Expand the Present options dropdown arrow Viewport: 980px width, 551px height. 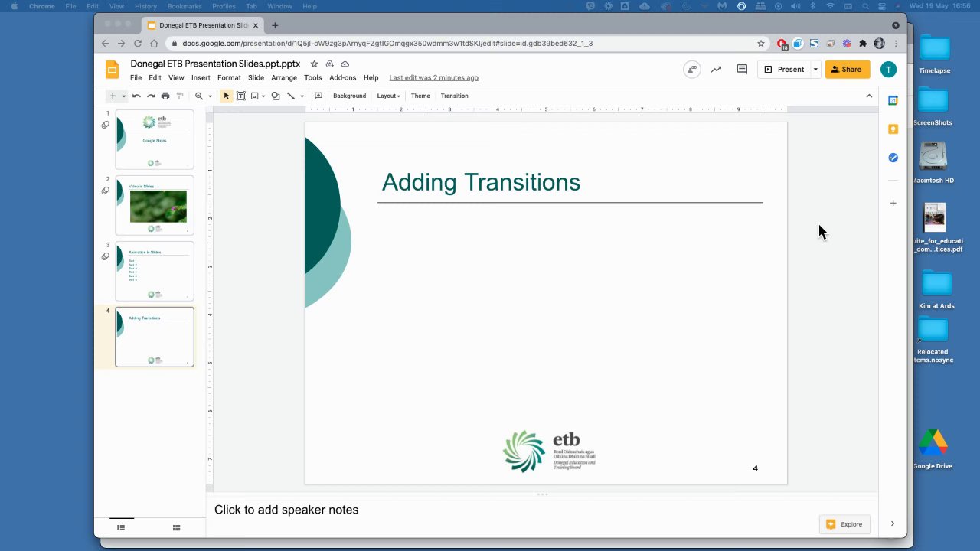815,69
